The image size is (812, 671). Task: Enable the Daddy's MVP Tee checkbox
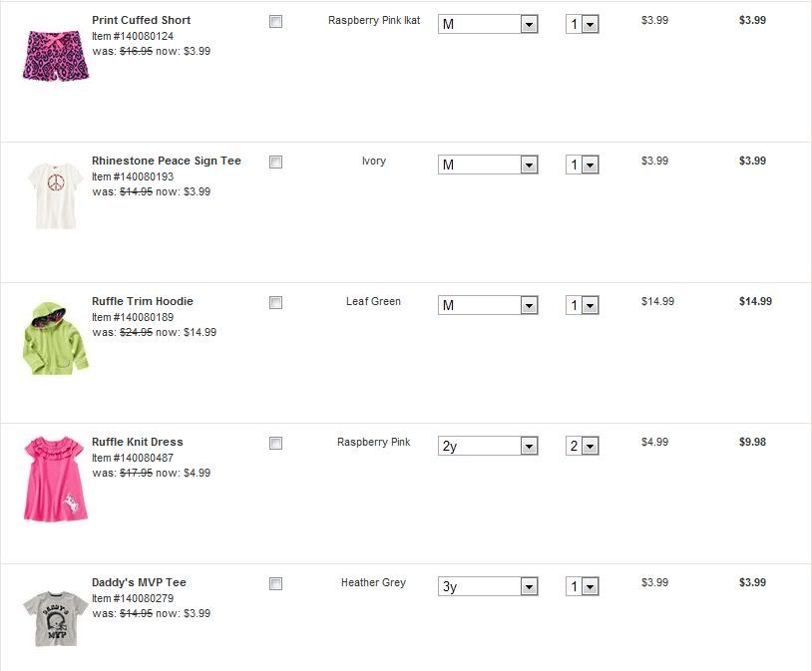tap(276, 584)
